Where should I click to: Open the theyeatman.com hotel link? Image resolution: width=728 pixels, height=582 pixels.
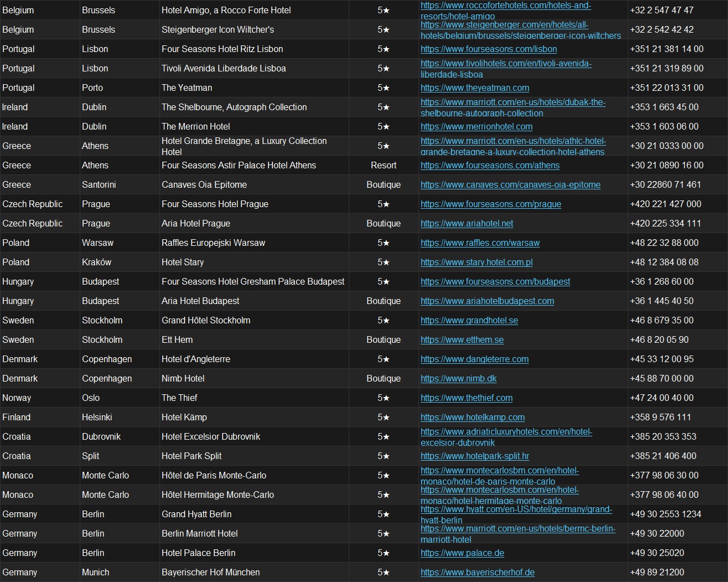point(475,87)
